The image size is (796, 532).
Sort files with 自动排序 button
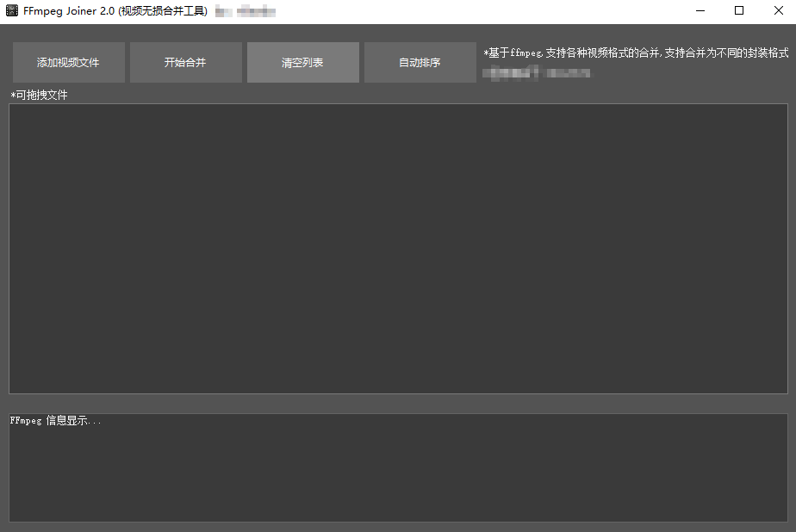click(420, 62)
